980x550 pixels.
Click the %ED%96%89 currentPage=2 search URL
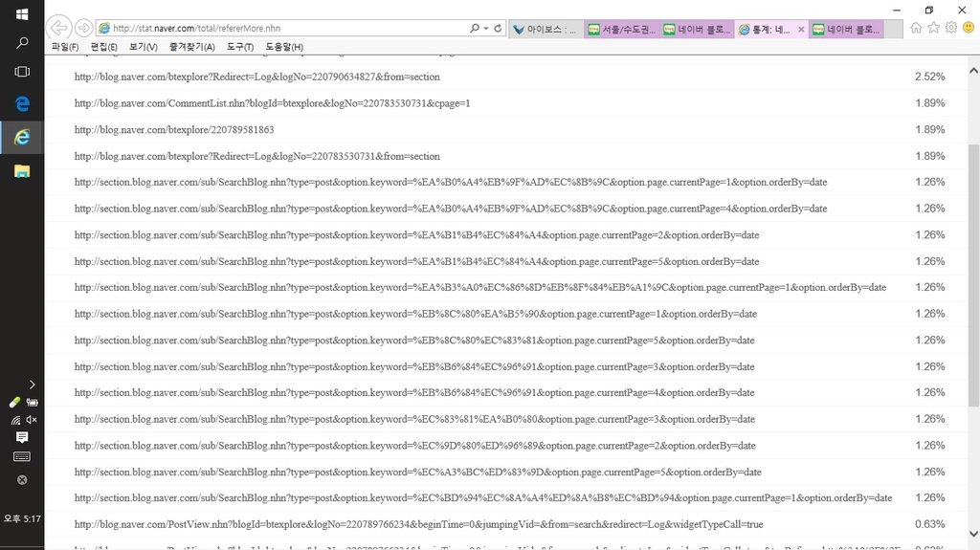click(x=415, y=446)
